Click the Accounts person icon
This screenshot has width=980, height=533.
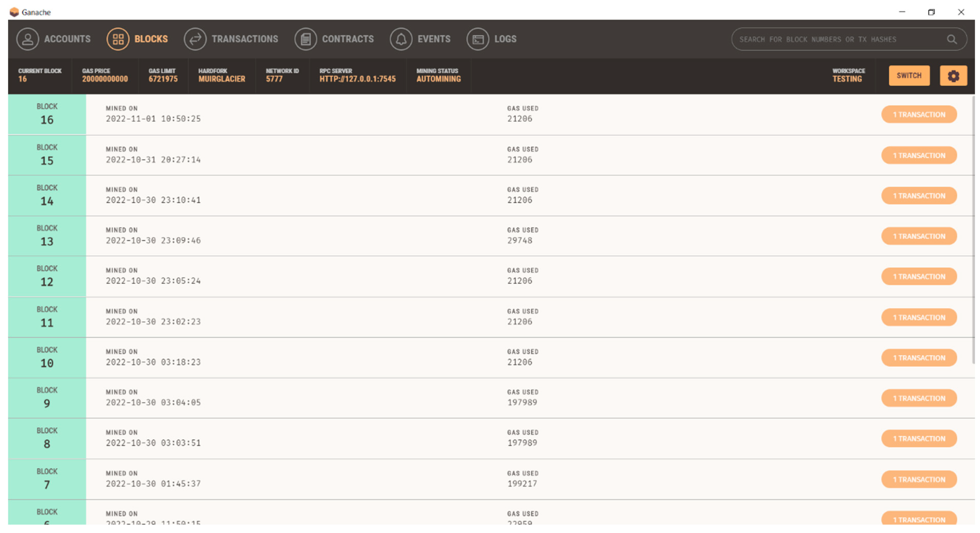pyautogui.click(x=28, y=39)
